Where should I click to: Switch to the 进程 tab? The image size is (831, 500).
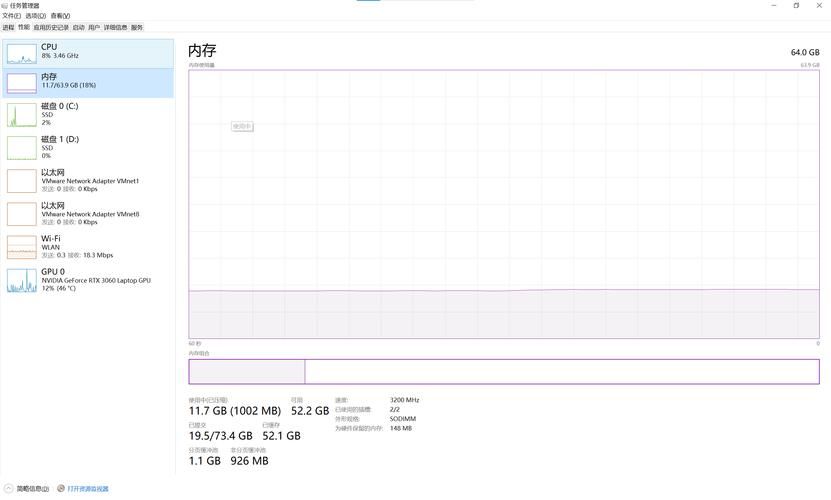tap(8, 27)
